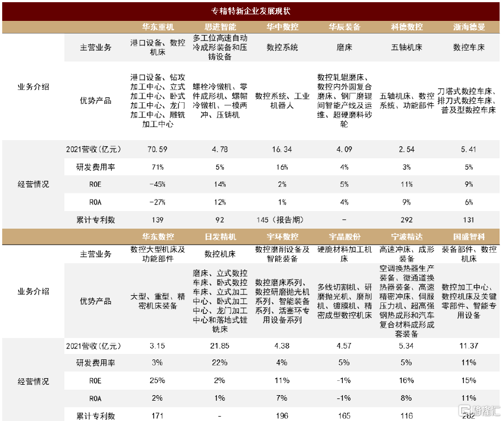Select the 华中数控 column header

point(282,27)
